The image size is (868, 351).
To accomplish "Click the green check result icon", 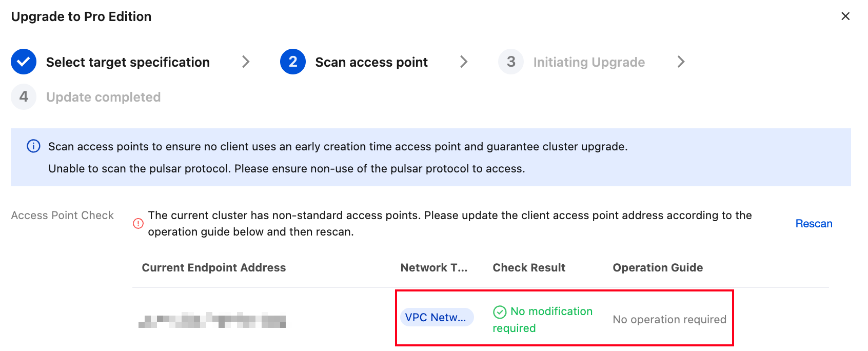I will [x=500, y=312].
